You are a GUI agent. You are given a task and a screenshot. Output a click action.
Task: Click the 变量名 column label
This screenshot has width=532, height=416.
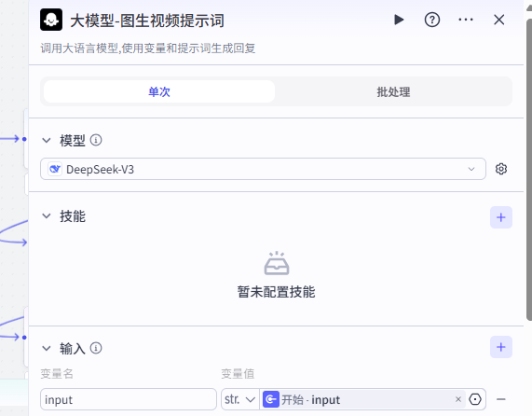tap(57, 373)
